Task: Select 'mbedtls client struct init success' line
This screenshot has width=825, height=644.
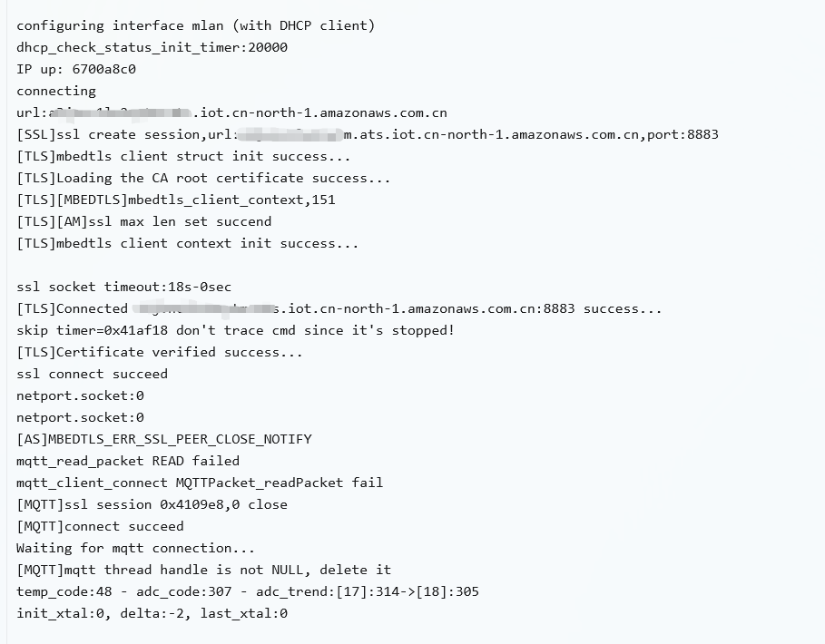Action: point(183,156)
